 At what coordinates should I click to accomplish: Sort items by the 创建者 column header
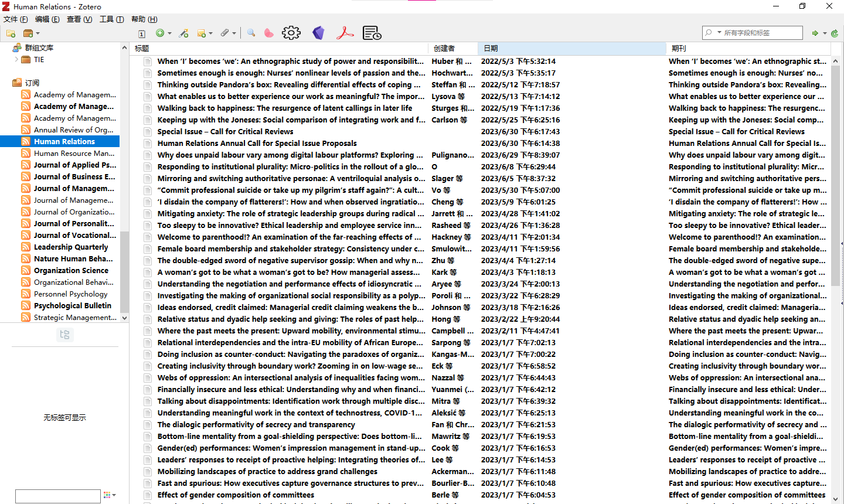(453, 48)
